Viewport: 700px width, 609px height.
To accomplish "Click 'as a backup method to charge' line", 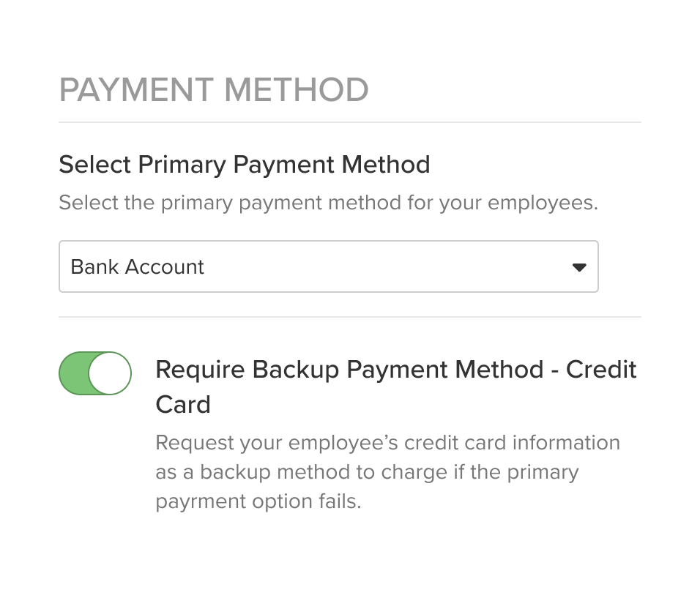I will (x=367, y=472).
